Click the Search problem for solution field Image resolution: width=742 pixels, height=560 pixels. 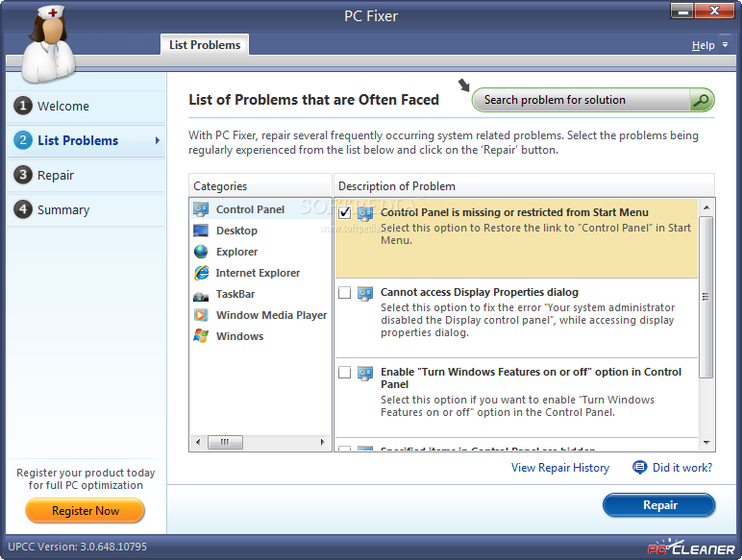tap(582, 100)
